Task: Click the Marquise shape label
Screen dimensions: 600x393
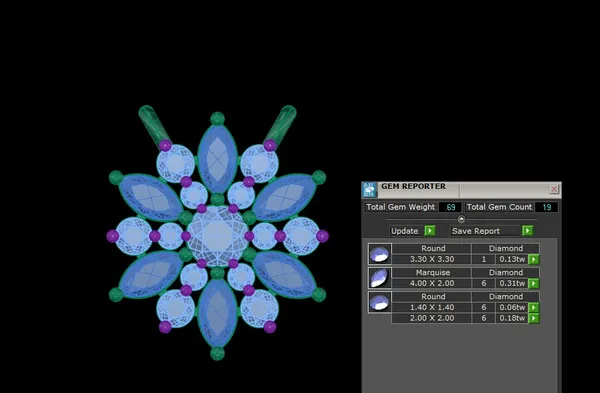Action: coord(433,272)
